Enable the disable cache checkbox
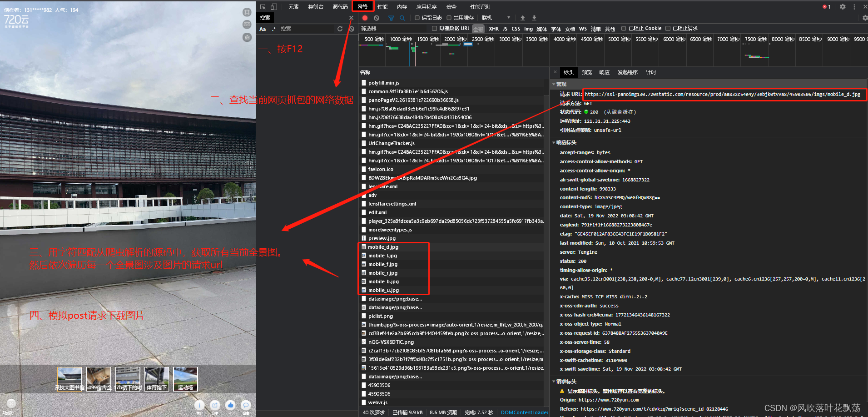The height and width of the screenshot is (417, 868). tap(449, 18)
